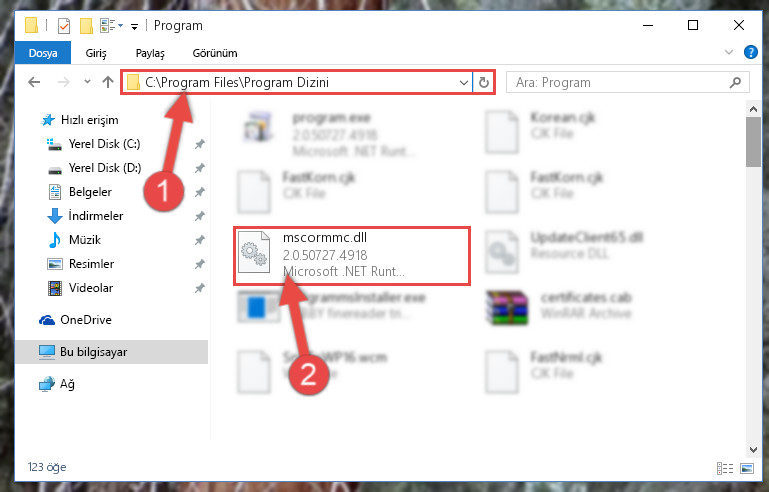Go up one folder level

click(108, 82)
